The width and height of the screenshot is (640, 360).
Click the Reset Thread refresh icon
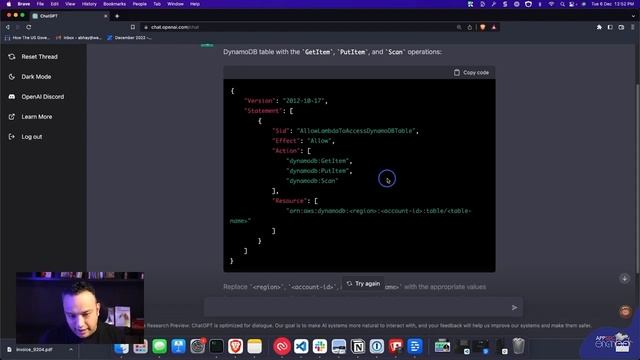coord(12,57)
